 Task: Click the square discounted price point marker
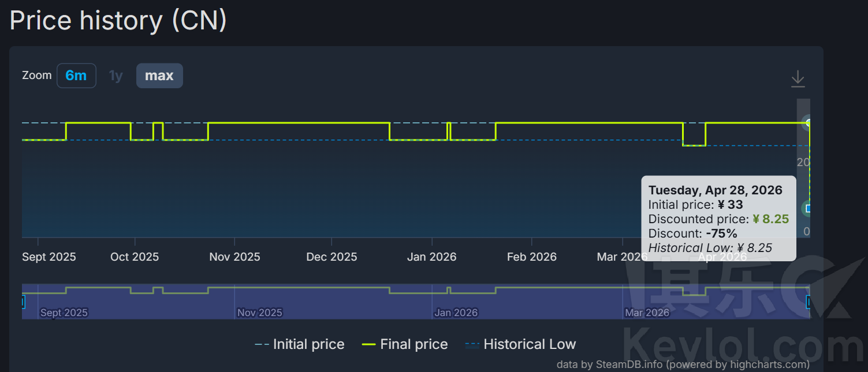(808, 208)
